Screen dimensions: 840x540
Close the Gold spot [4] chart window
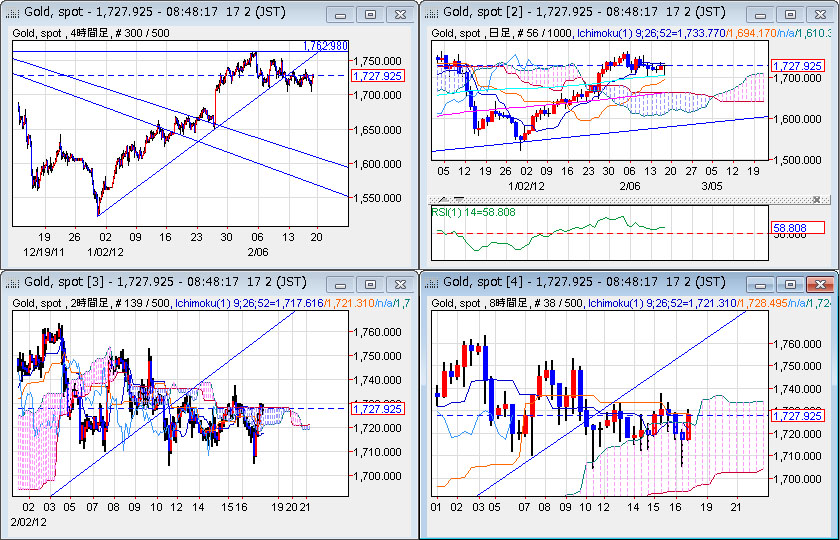[819, 281]
